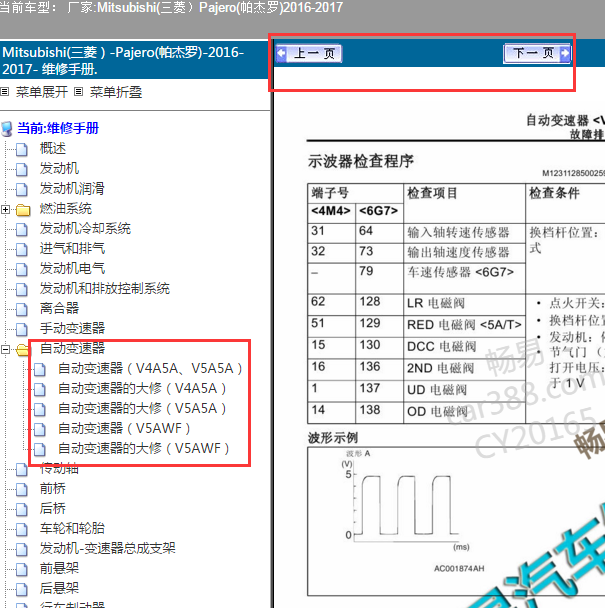This screenshot has height=608, width=605.
Task: Click the page icon next to 后悬架
Action: (22, 589)
